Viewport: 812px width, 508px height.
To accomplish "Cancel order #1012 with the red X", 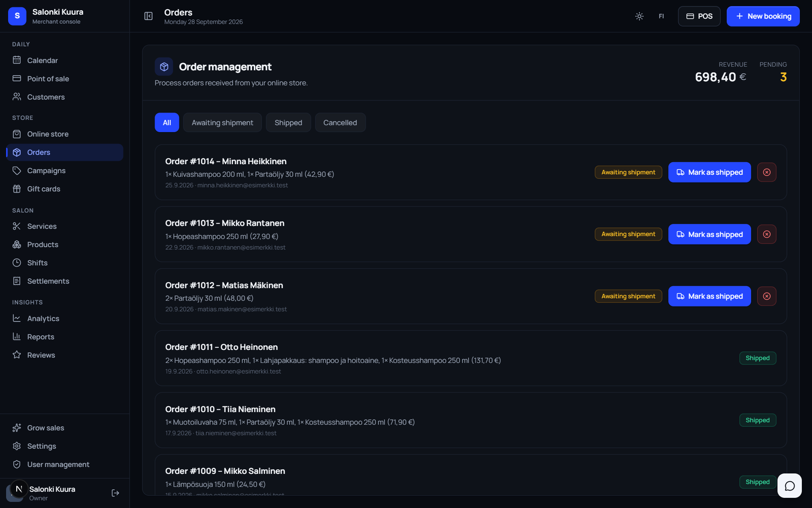I will click(x=767, y=296).
